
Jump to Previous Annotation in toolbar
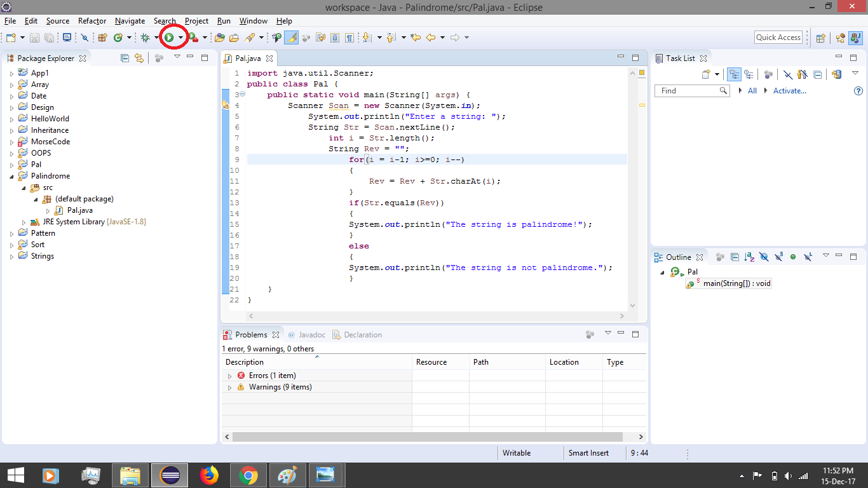[x=391, y=37]
